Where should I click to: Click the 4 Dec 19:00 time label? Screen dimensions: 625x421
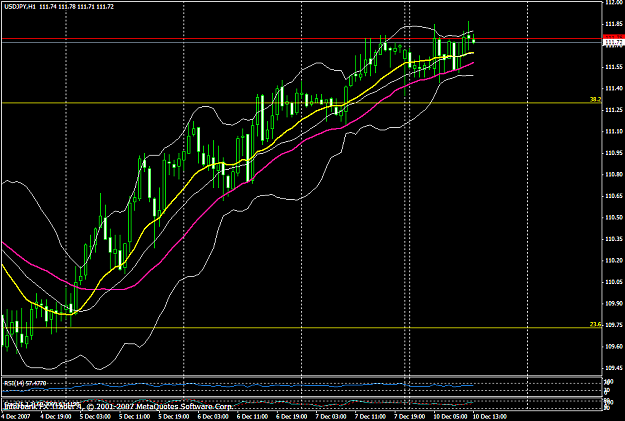(x=56, y=417)
